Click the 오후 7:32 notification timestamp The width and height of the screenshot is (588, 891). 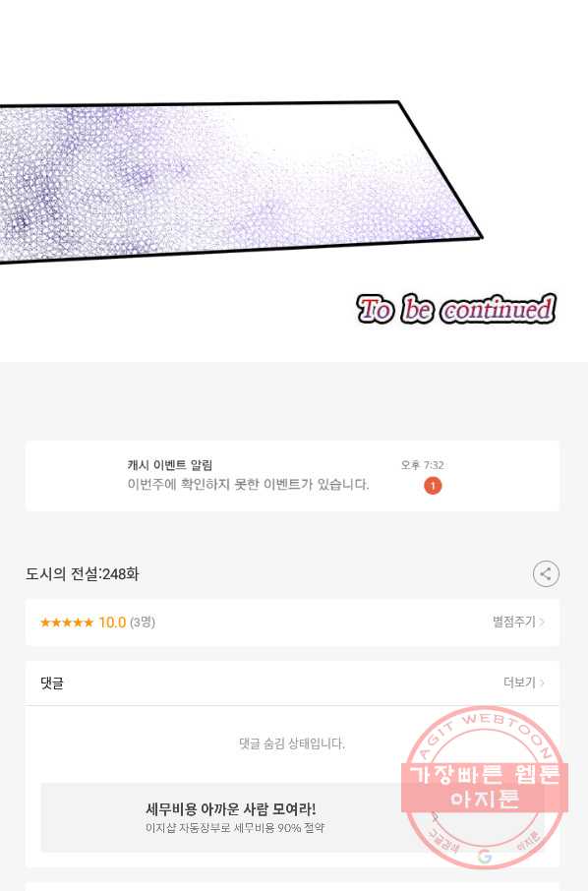pos(422,465)
